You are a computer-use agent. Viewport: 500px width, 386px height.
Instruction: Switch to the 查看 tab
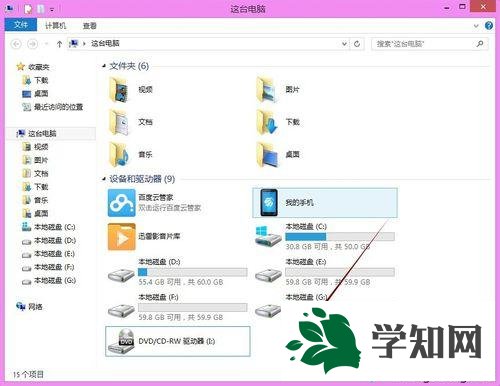pyautogui.click(x=90, y=26)
